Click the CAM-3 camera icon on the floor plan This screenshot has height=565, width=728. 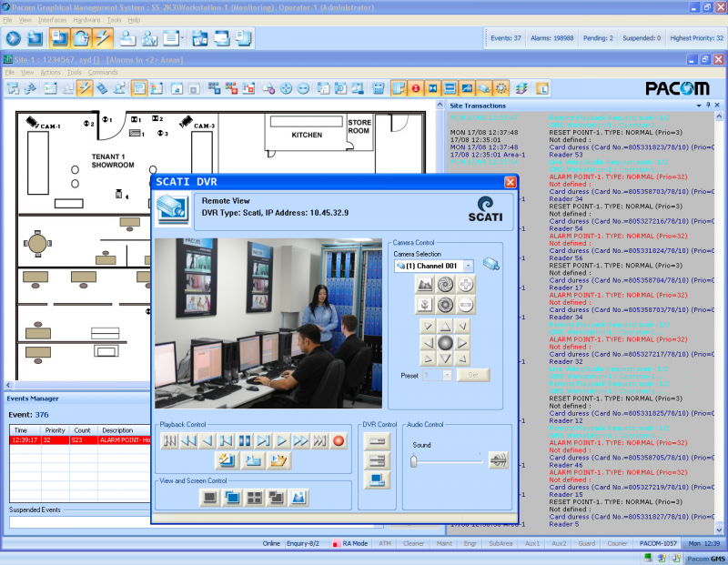[186, 122]
